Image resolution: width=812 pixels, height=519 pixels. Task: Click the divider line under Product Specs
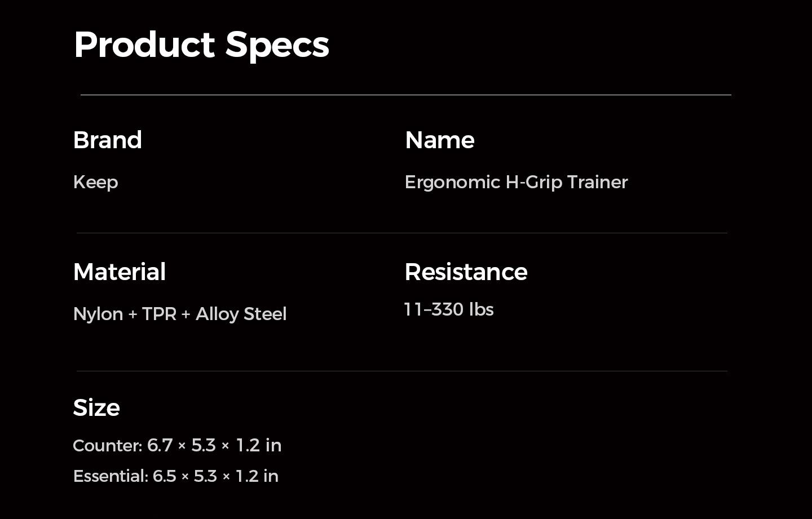405,95
